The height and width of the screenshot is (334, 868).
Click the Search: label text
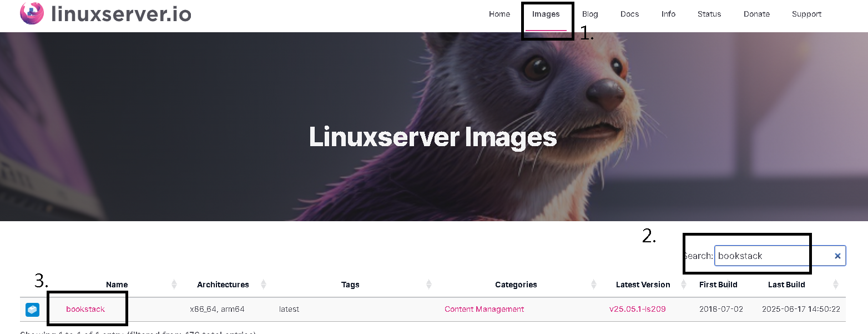click(698, 256)
